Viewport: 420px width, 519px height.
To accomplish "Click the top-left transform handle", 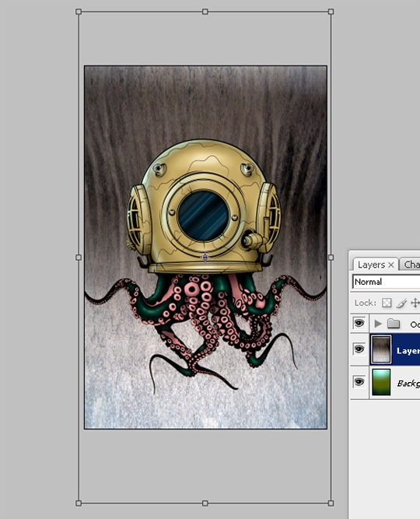I will pyautogui.click(x=79, y=12).
